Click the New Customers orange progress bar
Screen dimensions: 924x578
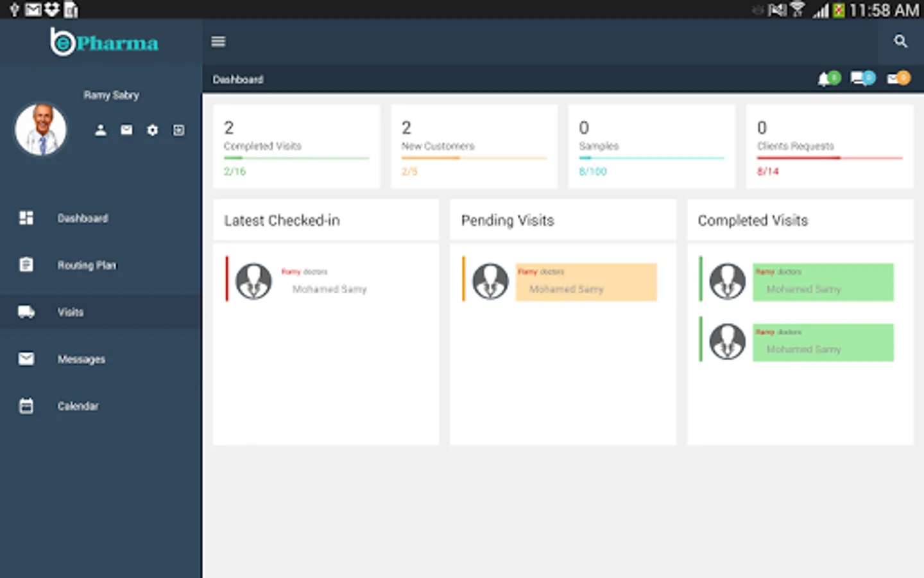[474, 158]
